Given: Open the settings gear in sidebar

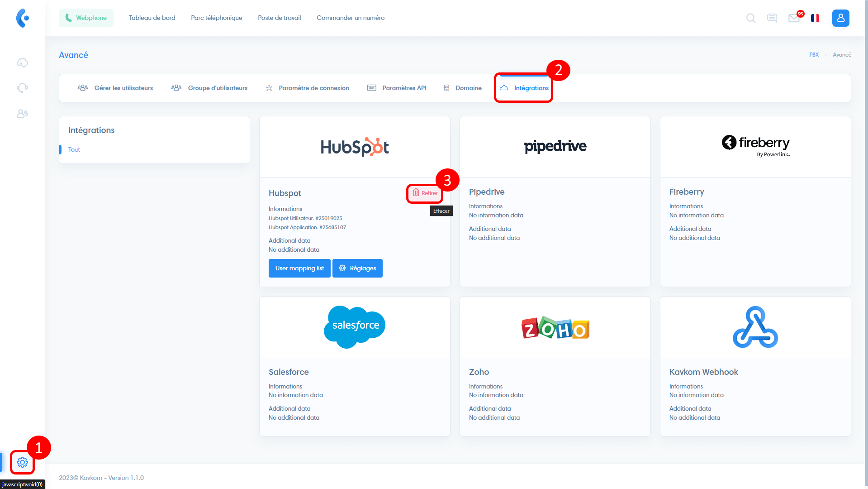Looking at the screenshot, I should pos(23,462).
